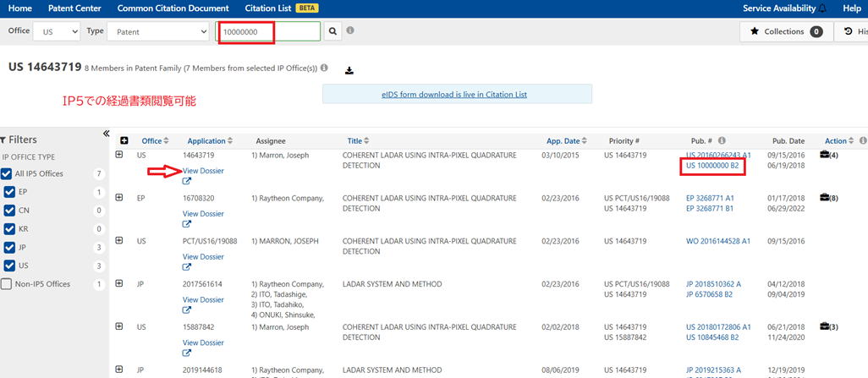Open the briefcase action icon for US 14643719
Viewport: 868px width, 378px height.
(x=824, y=155)
